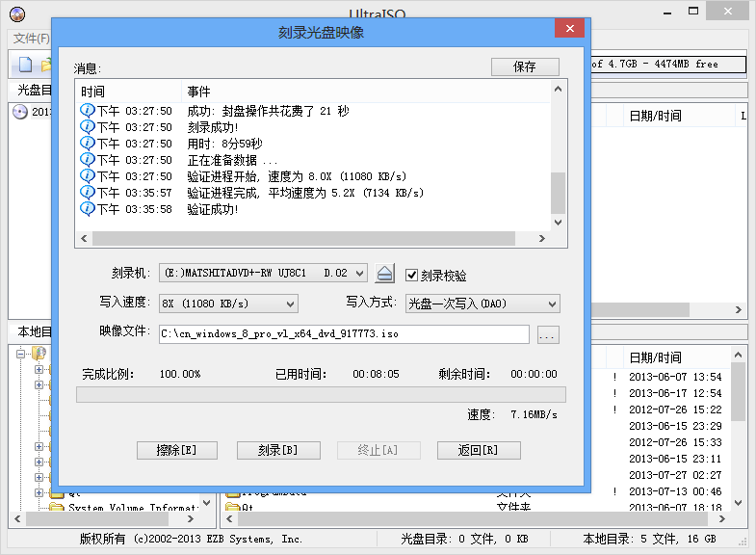Viewport: 756px width, 555px height.
Task: Click the 保存 button
Action: click(525, 66)
